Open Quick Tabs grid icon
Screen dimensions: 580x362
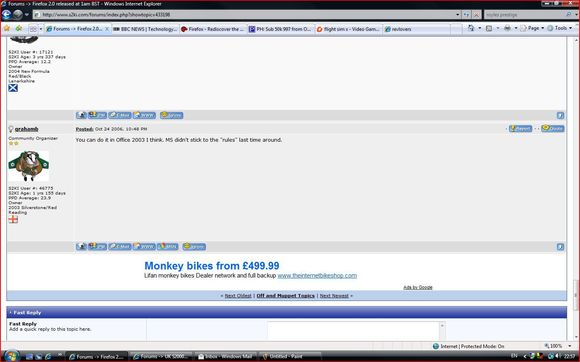[33, 29]
